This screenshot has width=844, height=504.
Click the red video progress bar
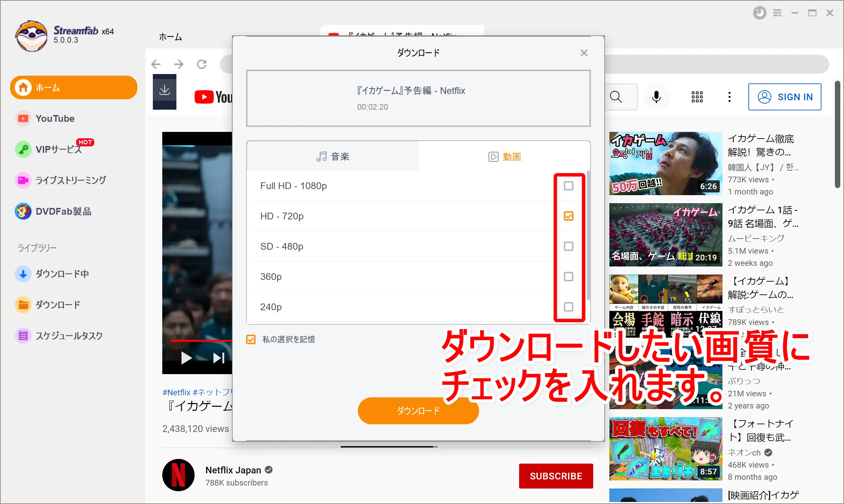(200, 340)
